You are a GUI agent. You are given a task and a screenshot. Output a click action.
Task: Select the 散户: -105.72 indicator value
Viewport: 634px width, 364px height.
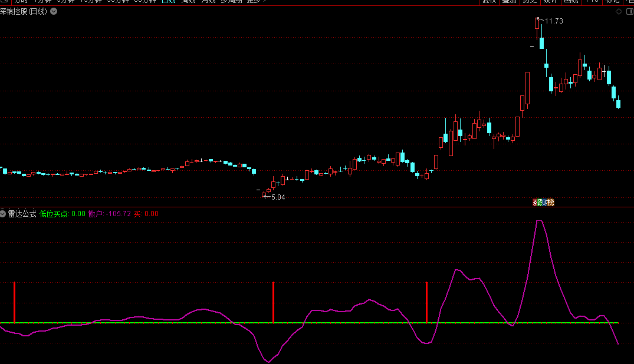110,214
